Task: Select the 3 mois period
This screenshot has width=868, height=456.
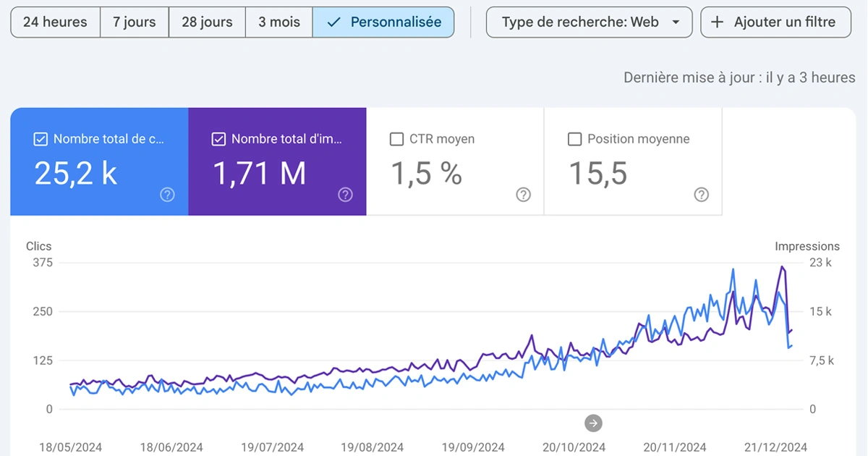Action: pos(278,22)
